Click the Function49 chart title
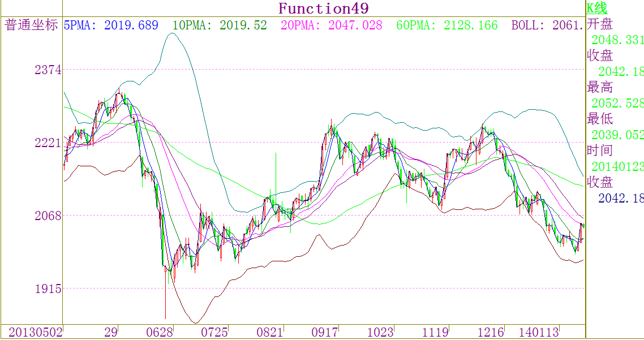Viewport: 644px width, 340px height. pos(324,8)
